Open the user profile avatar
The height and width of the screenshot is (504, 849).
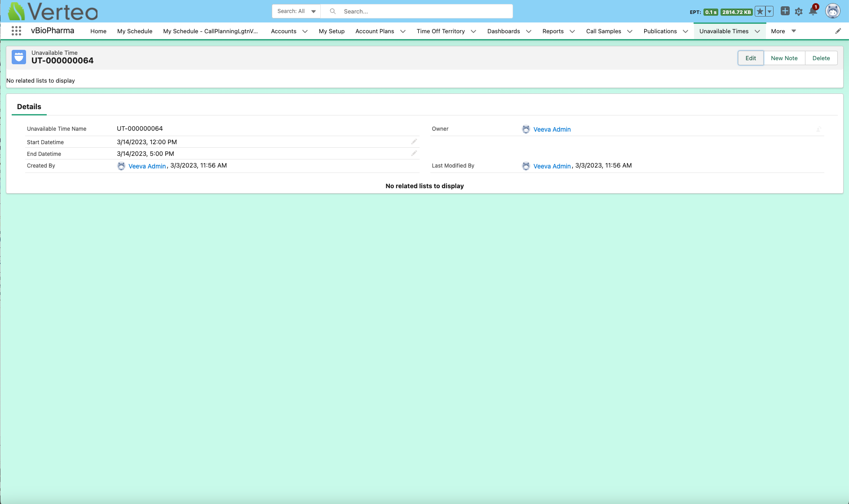pos(832,11)
